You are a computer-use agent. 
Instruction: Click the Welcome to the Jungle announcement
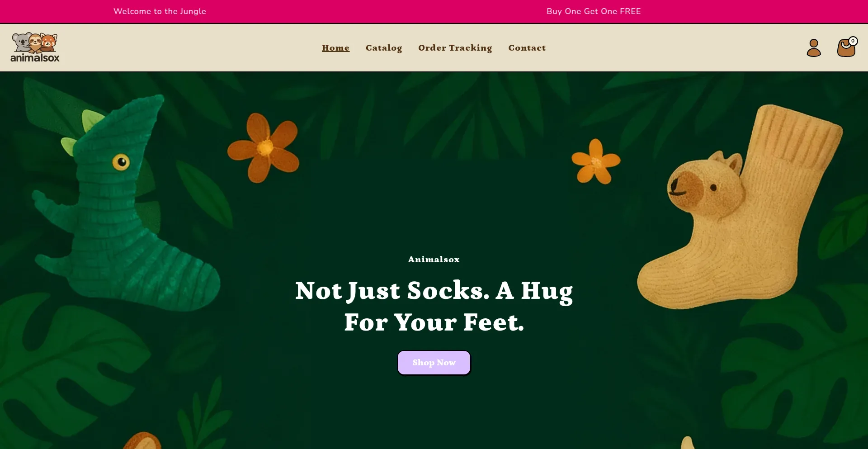(160, 11)
